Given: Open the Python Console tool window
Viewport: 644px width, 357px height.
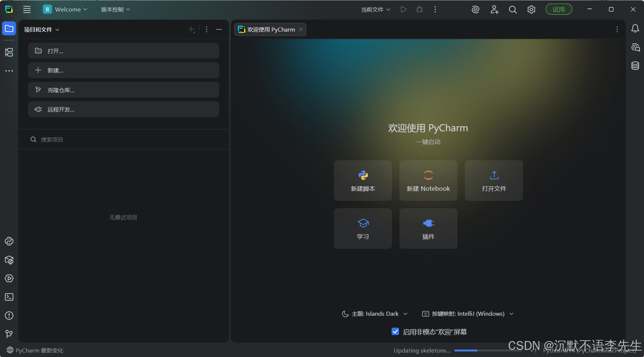Looking at the screenshot, I should click(9, 241).
